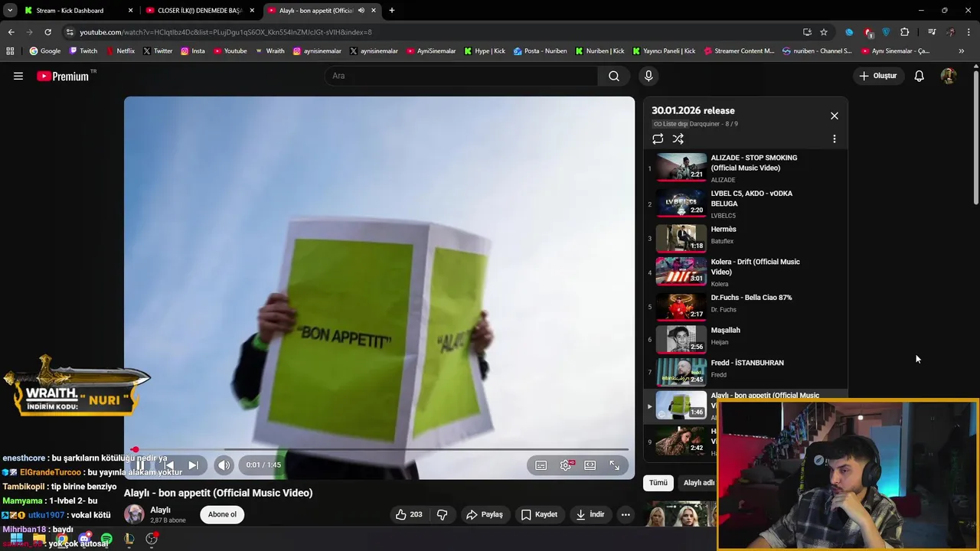This screenshot has width=980, height=551.
Task: Open the apps grid in bookmarks bar
Action: tap(10, 51)
